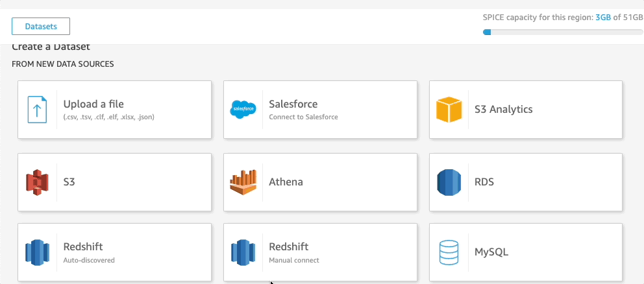The image size is (644, 284).
Task: Click the supported file formats text (.csv, .tsv…)
Action: click(x=109, y=117)
